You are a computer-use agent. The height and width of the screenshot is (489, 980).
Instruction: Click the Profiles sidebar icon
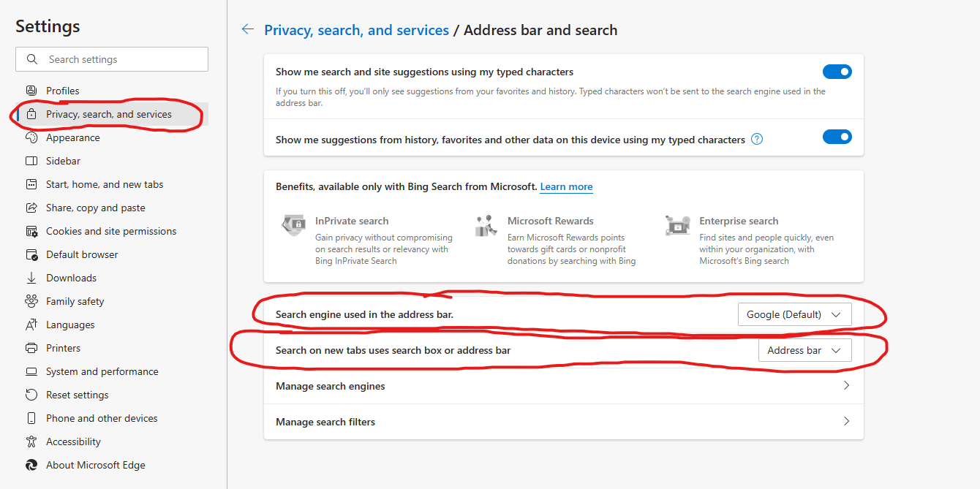(x=31, y=91)
